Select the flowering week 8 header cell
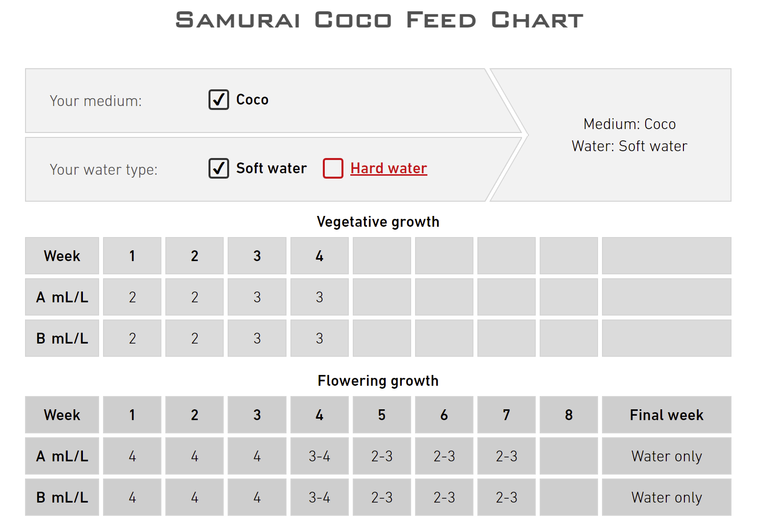This screenshot has height=532, width=758. pos(569,415)
